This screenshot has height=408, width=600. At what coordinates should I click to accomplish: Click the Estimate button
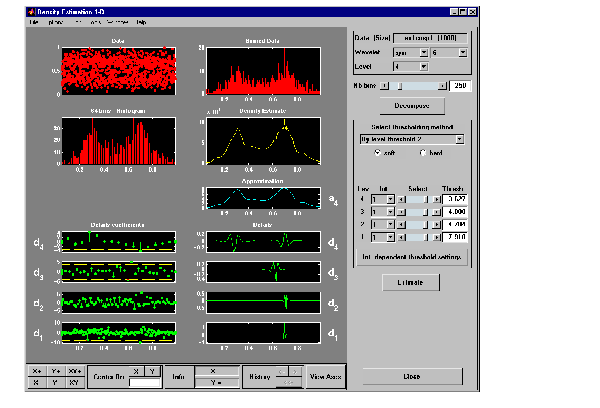(x=411, y=283)
